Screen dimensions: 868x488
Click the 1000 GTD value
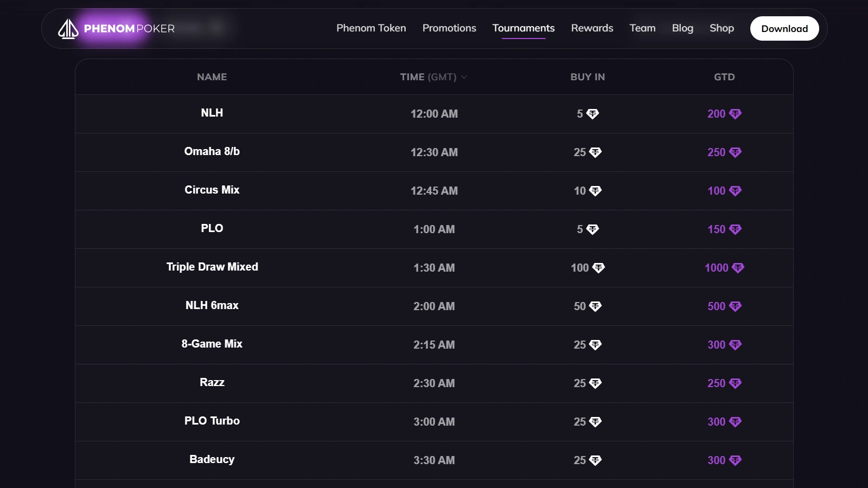click(717, 268)
